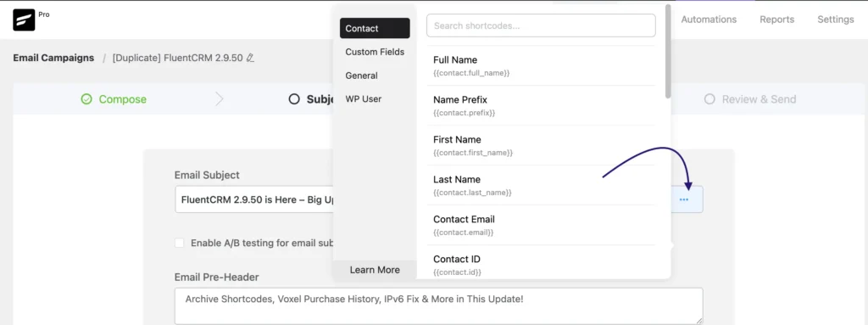
Task: Click the Compose step green checkmark
Action: 86,99
